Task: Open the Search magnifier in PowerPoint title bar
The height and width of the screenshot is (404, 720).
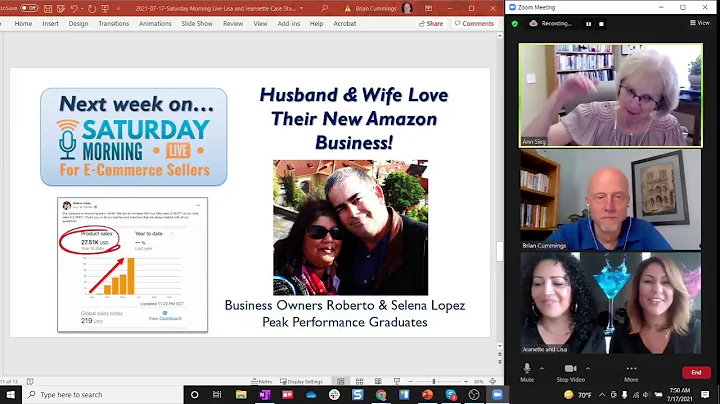Action: pos(324,8)
